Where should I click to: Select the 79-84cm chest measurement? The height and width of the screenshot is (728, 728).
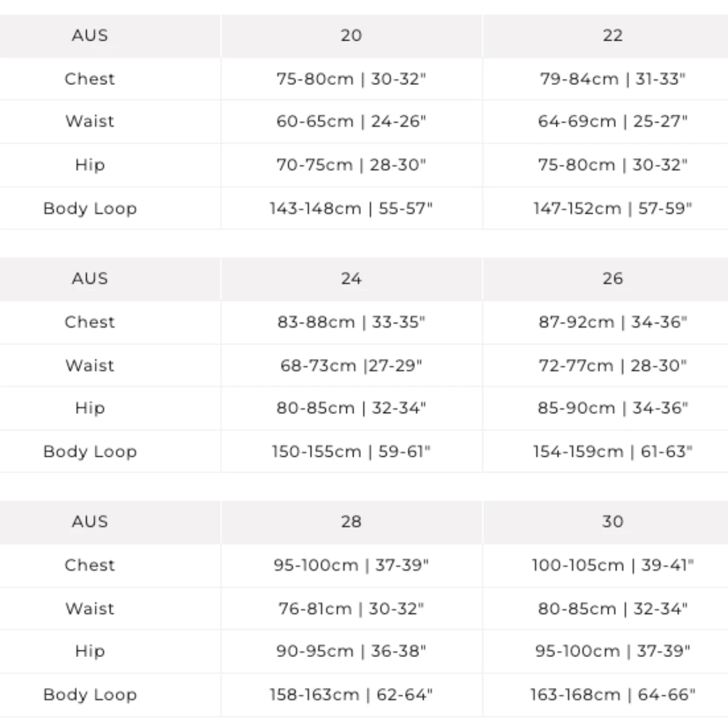tap(613, 79)
